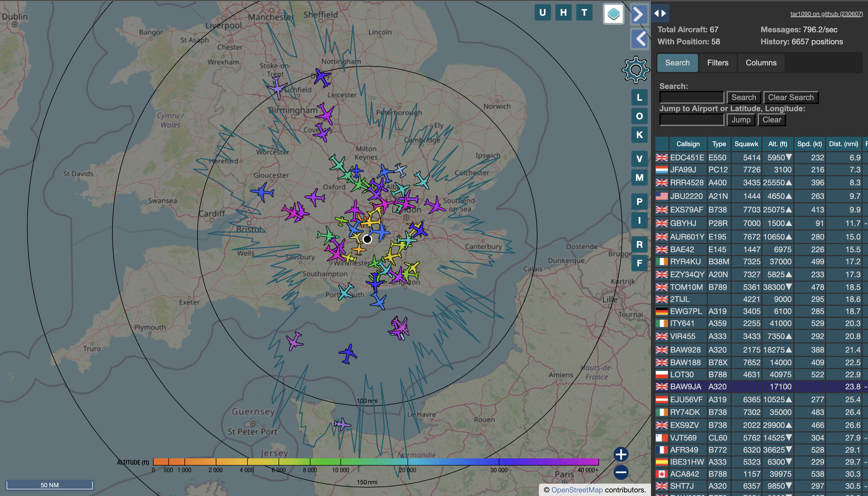
Task: Sort table by flag column header
Action: (662, 144)
